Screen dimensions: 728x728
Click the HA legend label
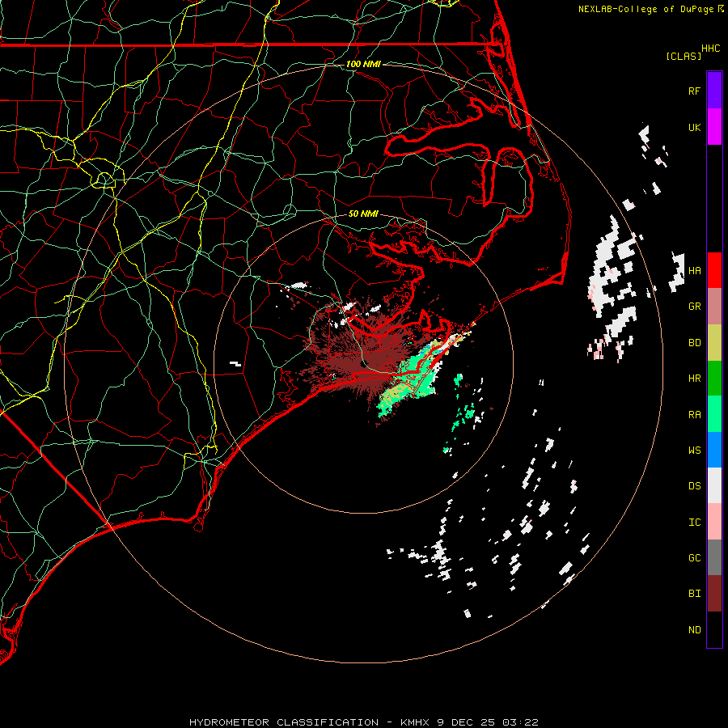694,270
